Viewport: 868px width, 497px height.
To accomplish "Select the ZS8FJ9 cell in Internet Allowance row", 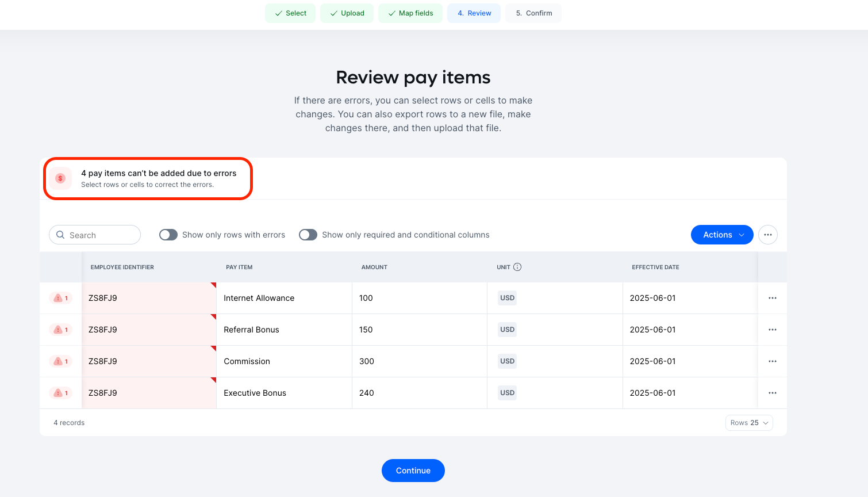I will pyautogui.click(x=149, y=298).
